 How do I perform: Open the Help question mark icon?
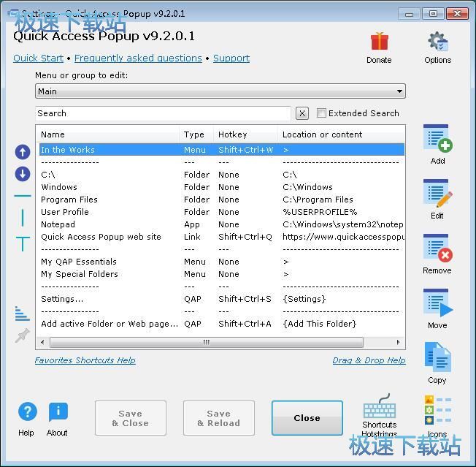28,412
